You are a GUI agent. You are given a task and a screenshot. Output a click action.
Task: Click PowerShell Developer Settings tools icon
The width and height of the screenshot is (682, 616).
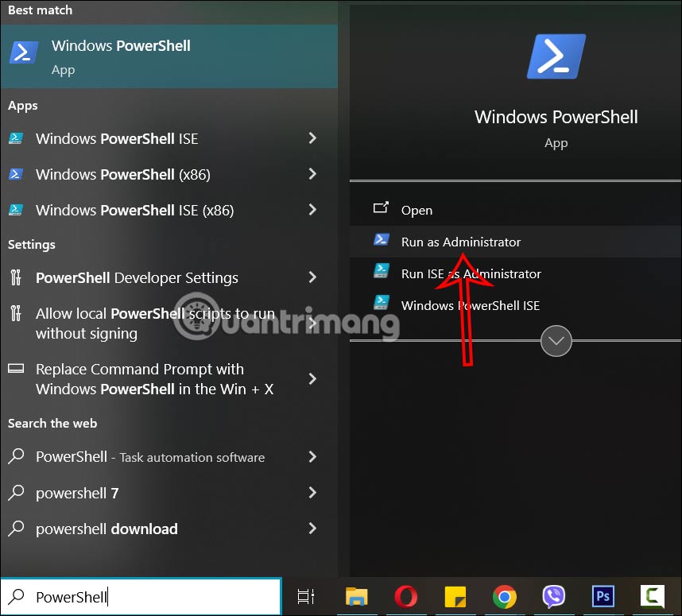16,277
